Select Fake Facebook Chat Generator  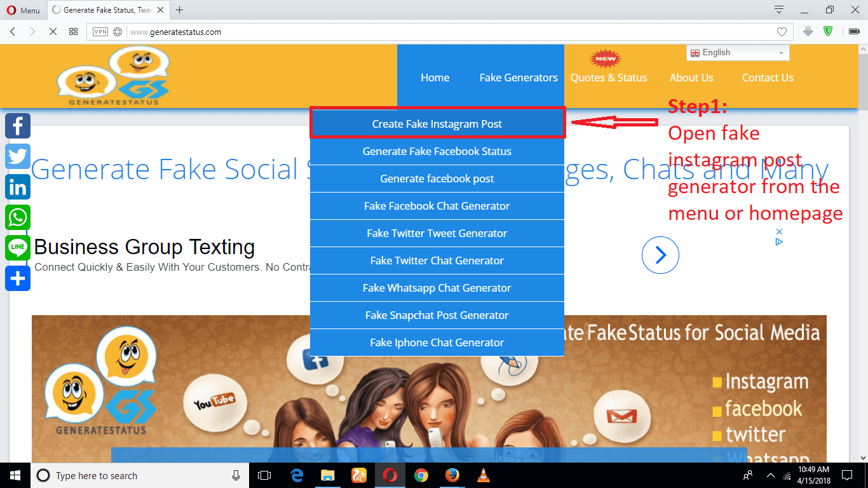437,206
